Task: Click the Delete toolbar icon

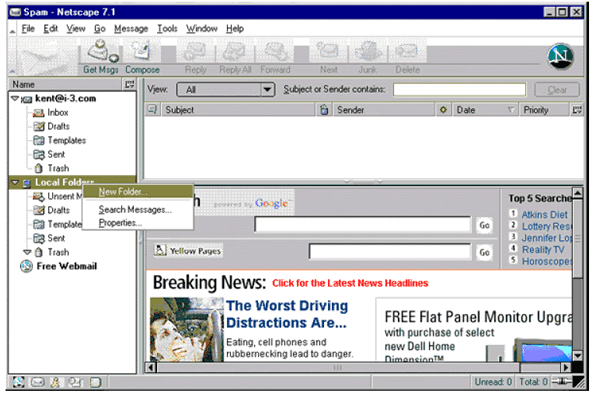Action: (407, 51)
